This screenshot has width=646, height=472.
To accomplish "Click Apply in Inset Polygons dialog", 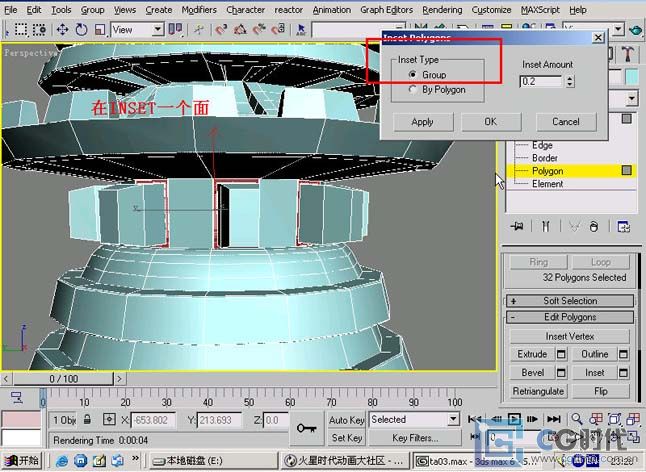I will point(423,122).
